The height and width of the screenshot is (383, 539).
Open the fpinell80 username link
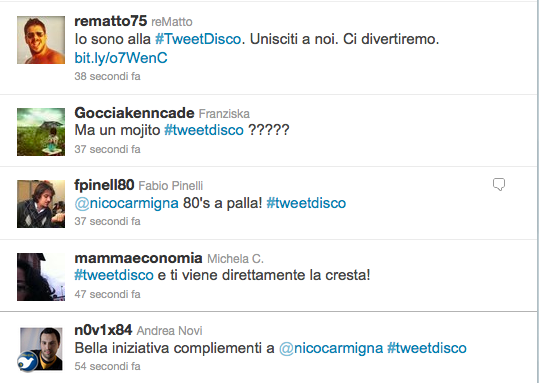click(104, 185)
